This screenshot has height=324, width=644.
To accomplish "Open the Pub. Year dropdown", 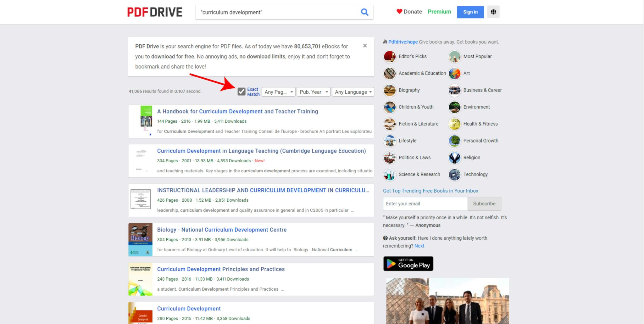I will click(x=314, y=92).
